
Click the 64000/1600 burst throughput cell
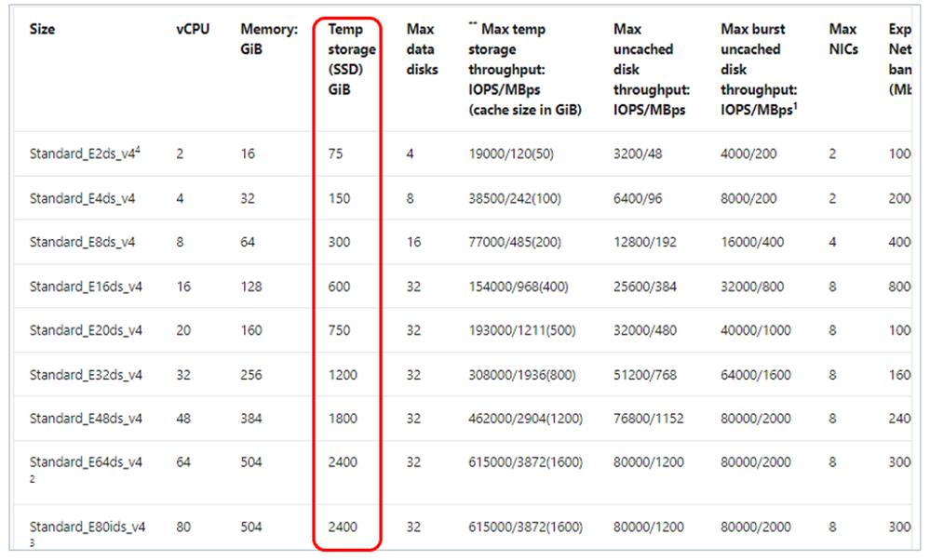pyautogui.click(x=756, y=375)
